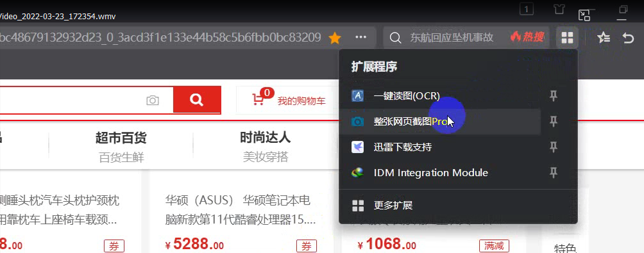The height and width of the screenshot is (253, 644).
Task: Click the 券 tag beside ¥5288.00
Action: click(x=307, y=246)
